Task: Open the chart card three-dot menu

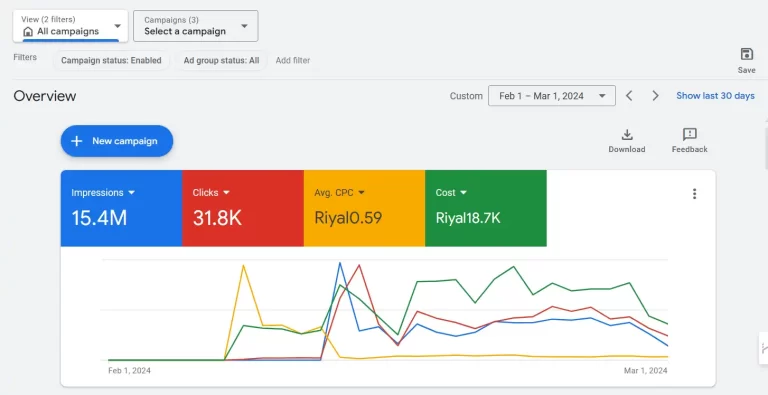Action: coord(694,194)
